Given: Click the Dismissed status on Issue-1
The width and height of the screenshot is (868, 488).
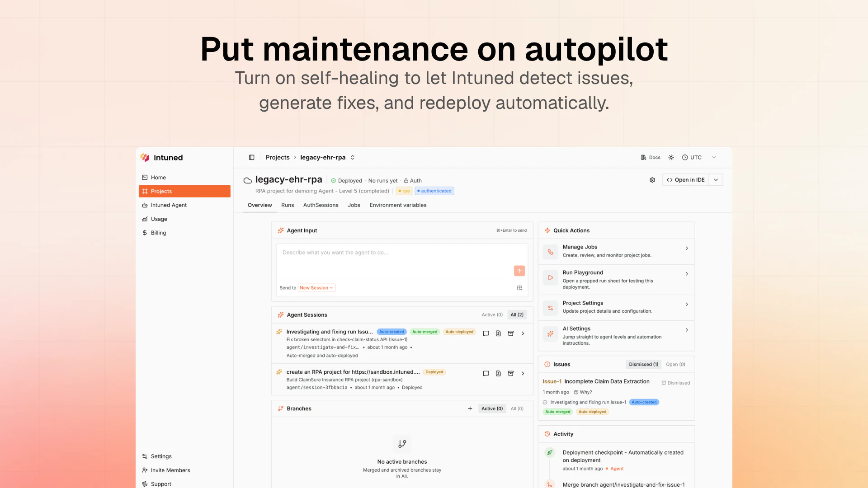Looking at the screenshot, I should click(x=676, y=383).
